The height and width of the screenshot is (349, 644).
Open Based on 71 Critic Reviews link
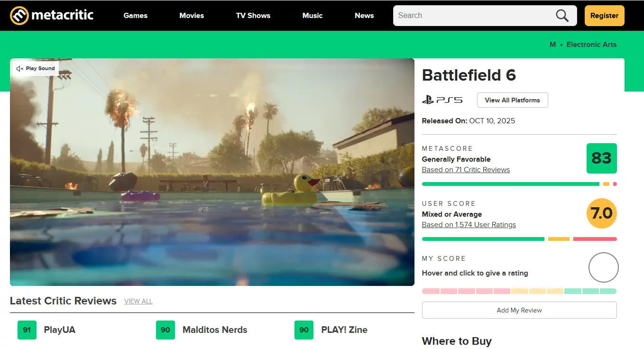click(466, 170)
